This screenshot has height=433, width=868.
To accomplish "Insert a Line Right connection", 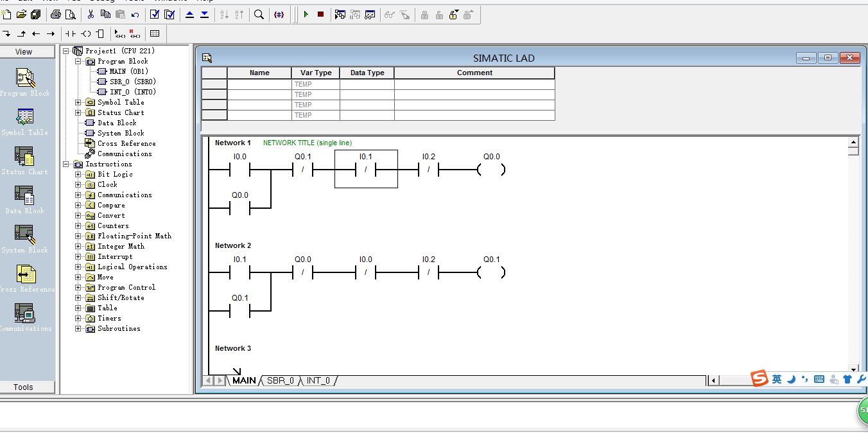I will point(51,33).
